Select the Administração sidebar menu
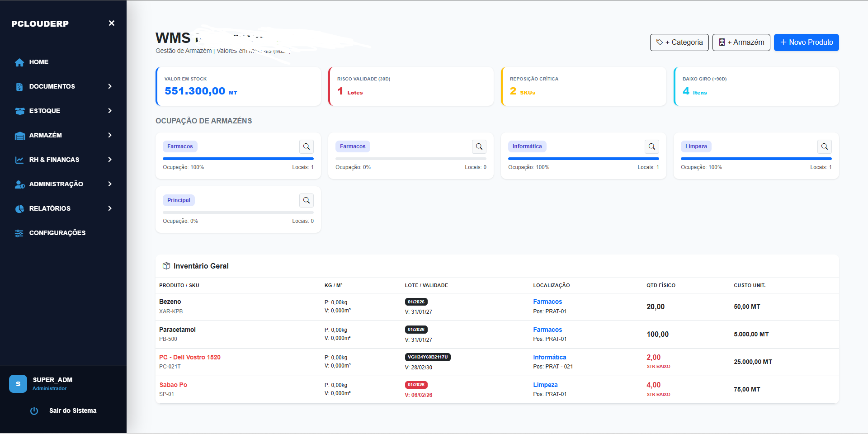 [x=56, y=184]
